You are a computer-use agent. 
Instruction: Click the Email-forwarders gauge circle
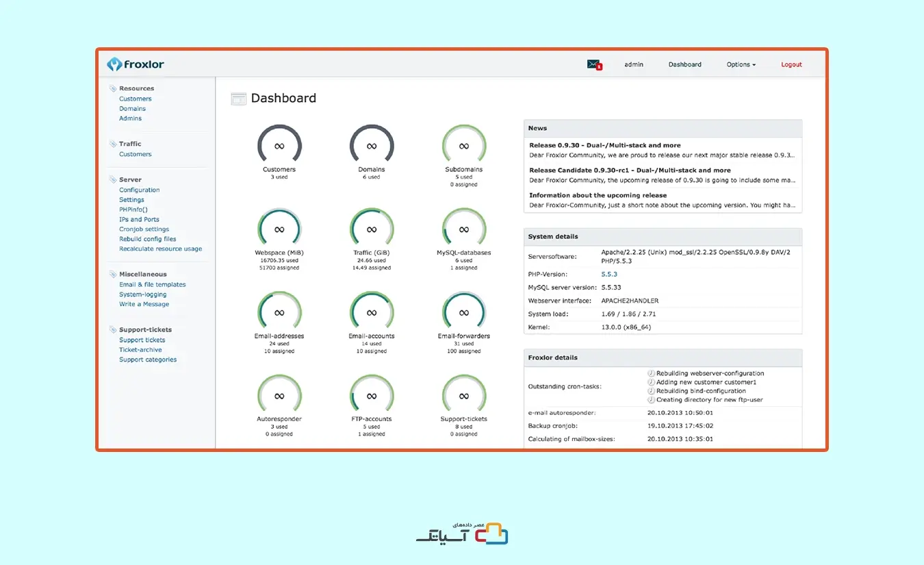(464, 313)
